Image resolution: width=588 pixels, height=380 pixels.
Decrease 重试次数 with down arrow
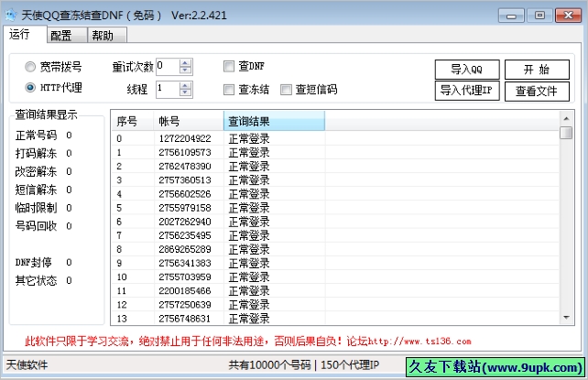click(x=185, y=71)
